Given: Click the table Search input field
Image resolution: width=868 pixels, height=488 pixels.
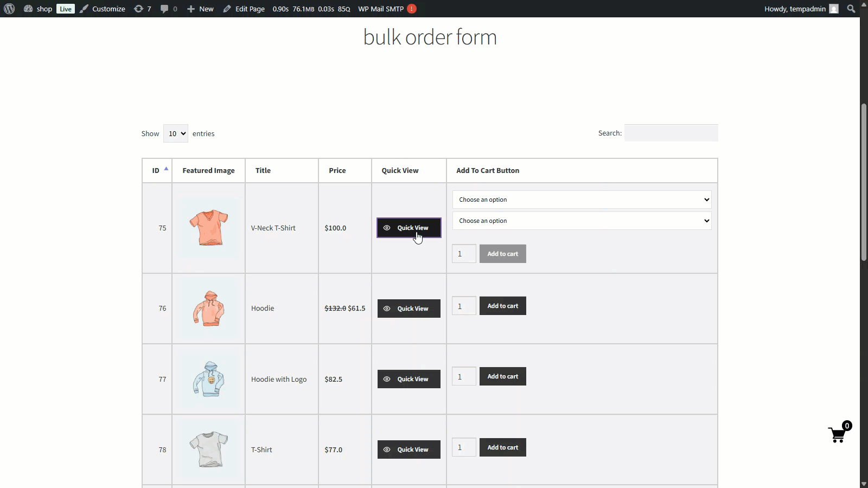Looking at the screenshot, I should point(671,133).
